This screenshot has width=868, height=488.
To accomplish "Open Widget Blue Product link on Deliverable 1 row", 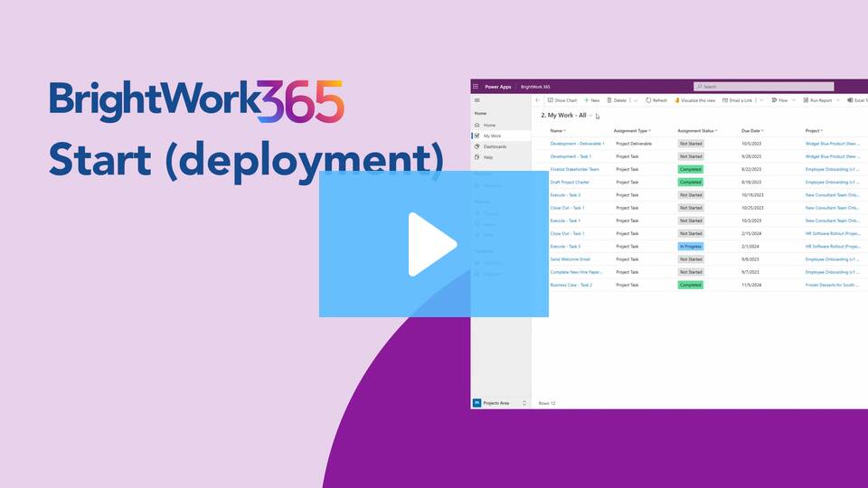I will 832,144.
